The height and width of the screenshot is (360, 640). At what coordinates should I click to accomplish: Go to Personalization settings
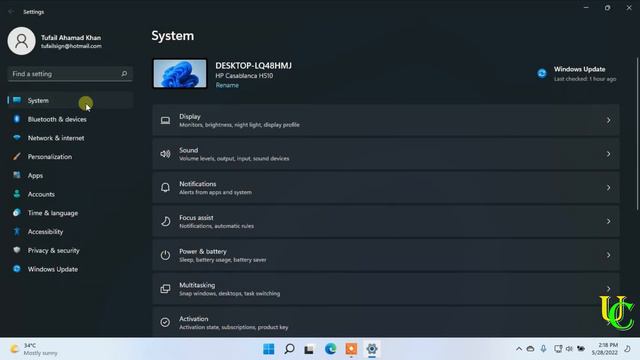tap(70, 157)
